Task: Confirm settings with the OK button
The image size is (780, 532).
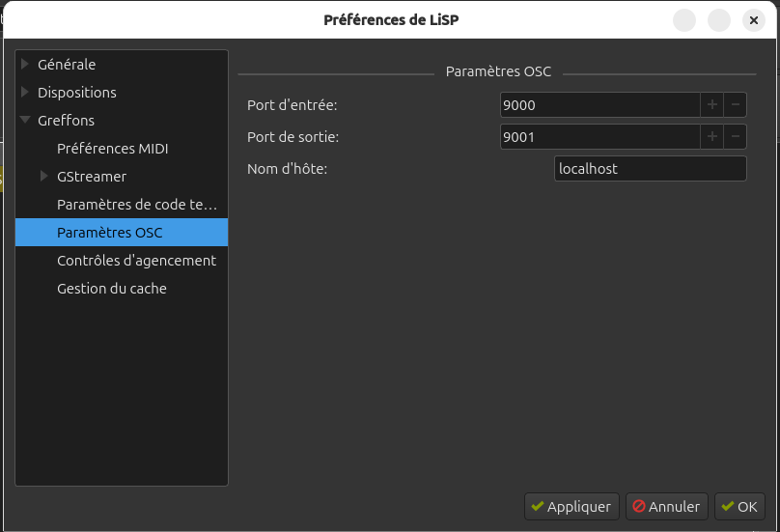Action: click(x=739, y=506)
